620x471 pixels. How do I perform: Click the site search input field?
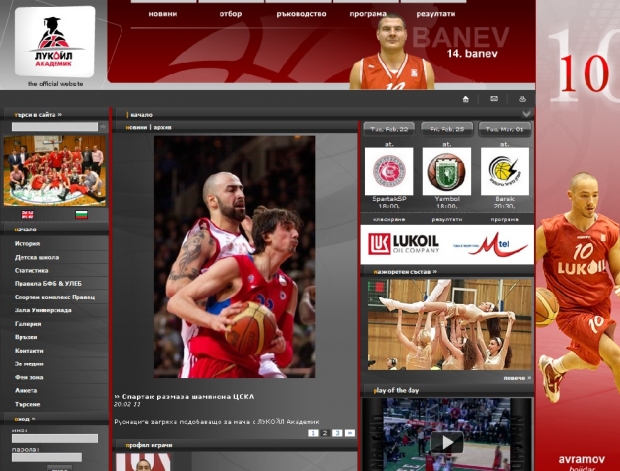pyautogui.click(x=55, y=127)
